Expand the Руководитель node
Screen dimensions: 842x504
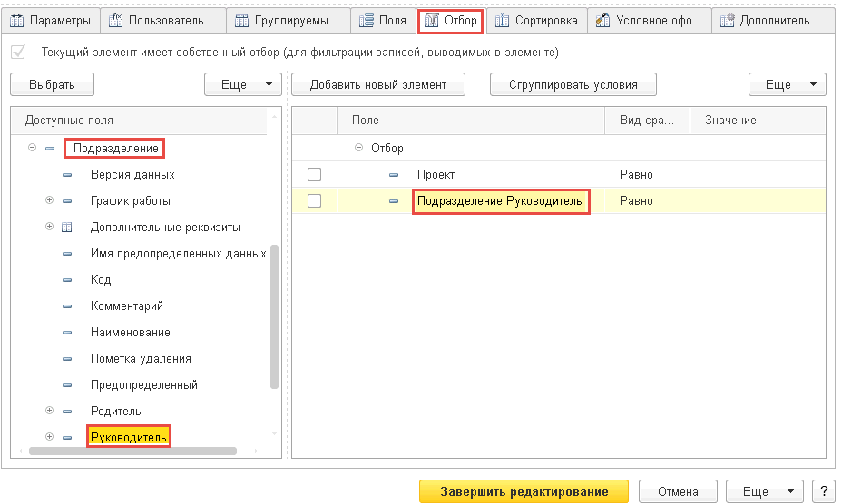tap(49, 436)
